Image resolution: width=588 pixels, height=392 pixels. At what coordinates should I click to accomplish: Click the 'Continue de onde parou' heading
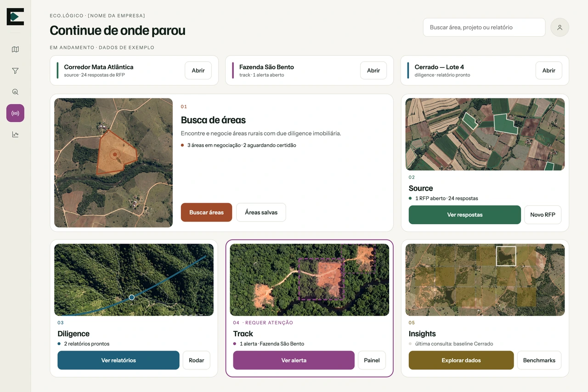(x=118, y=30)
